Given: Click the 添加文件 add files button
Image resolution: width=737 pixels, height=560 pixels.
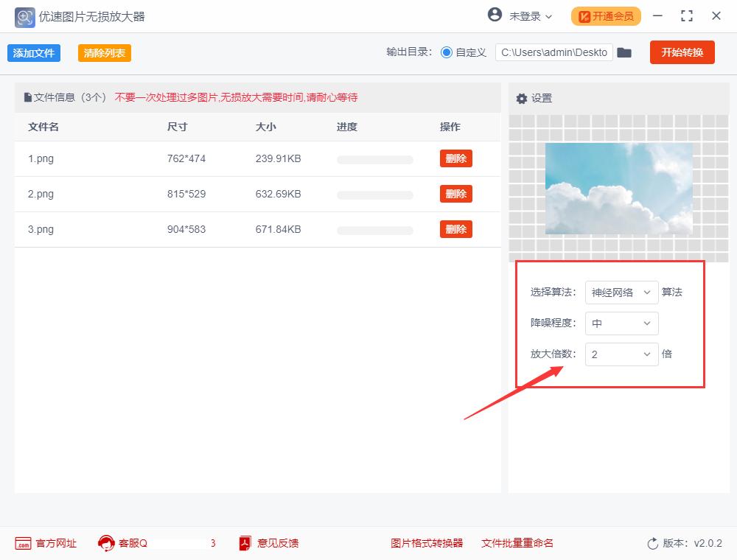Looking at the screenshot, I should 33,52.
